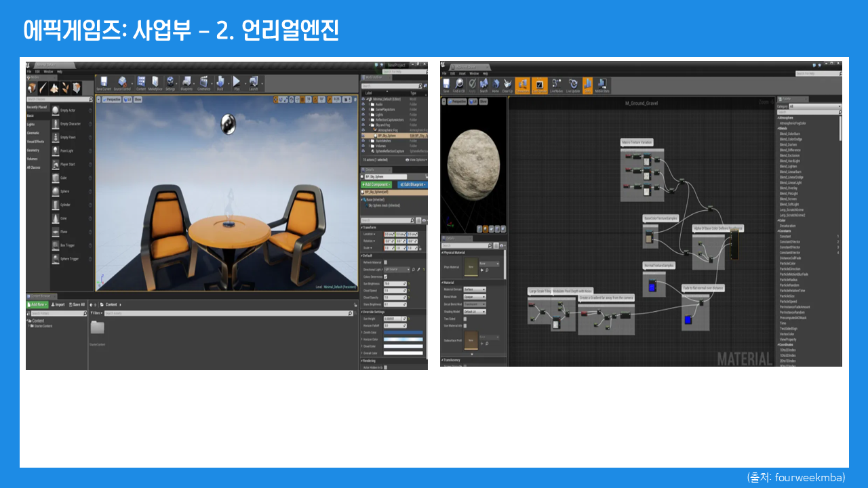Image resolution: width=868 pixels, height=488 pixels.
Task: Select the Lights category in Modes panel
Action: pos(31,124)
